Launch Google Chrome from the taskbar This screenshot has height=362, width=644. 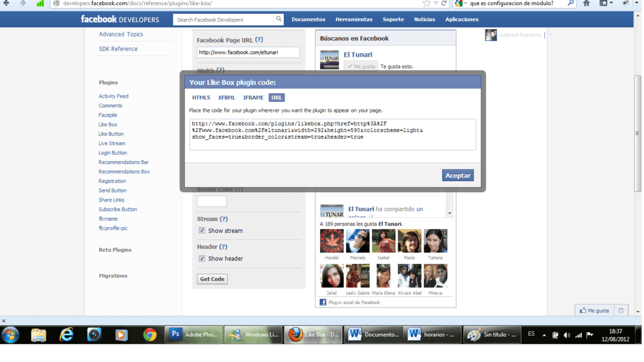pyautogui.click(x=150, y=335)
